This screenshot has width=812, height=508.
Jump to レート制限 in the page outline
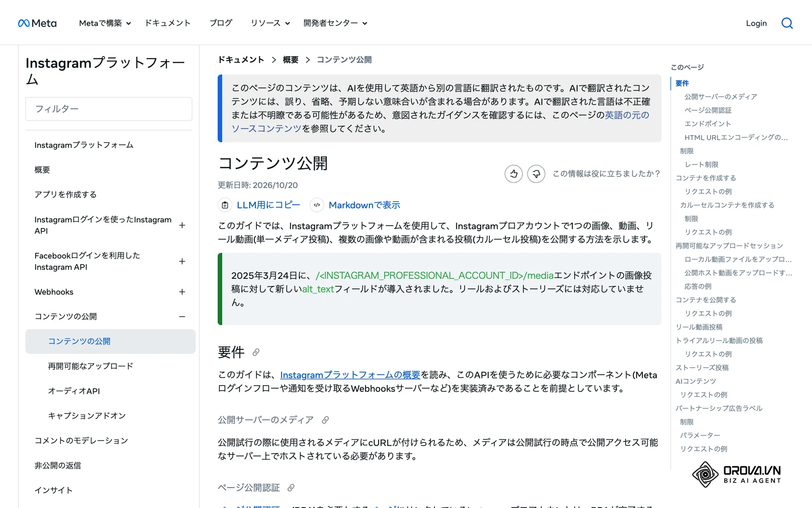click(701, 165)
